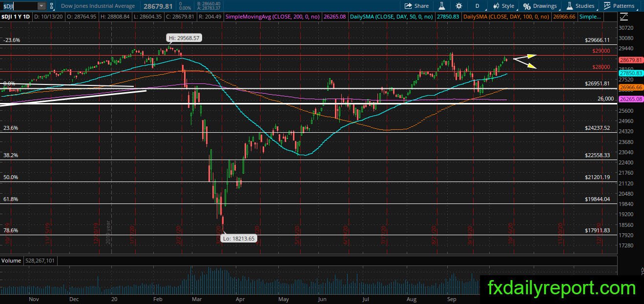Click the 50.0% retracement label
This screenshot has height=304, width=644.
coord(11,177)
